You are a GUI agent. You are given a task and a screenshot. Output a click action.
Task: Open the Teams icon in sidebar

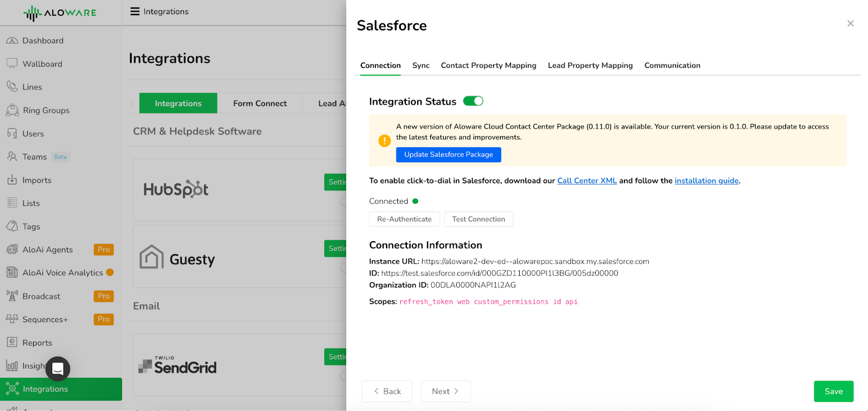click(x=12, y=157)
